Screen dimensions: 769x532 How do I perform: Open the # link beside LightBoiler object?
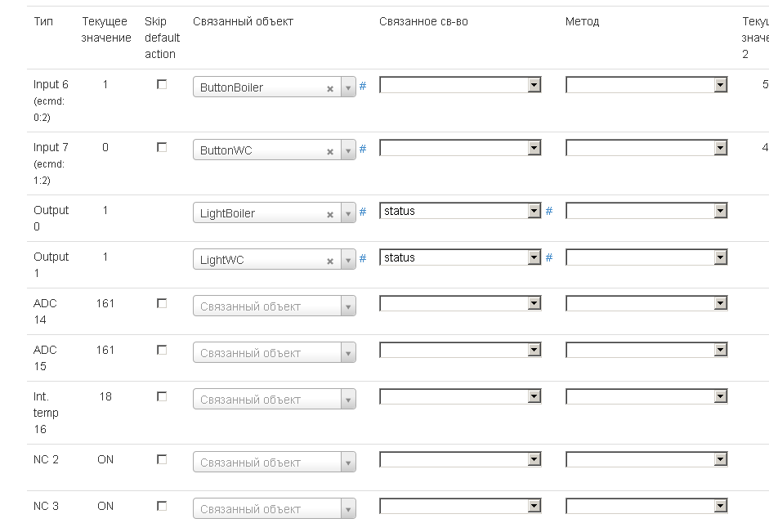(363, 212)
